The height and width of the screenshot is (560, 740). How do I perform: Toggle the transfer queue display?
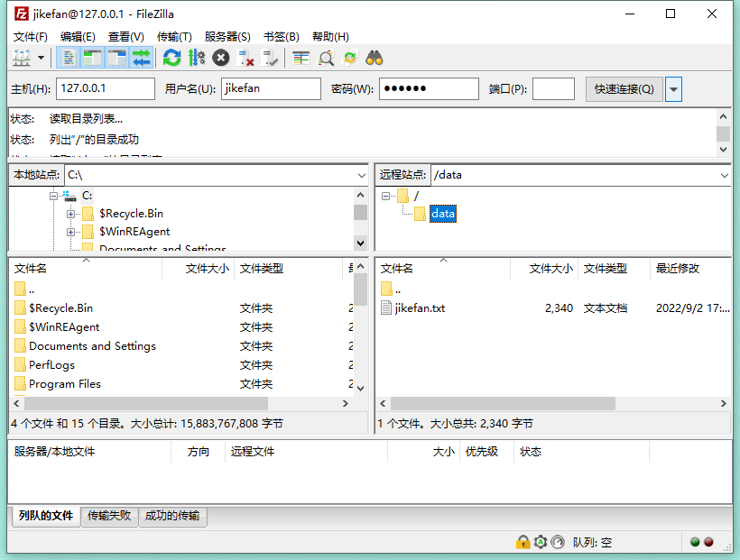[x=142, y=58]
